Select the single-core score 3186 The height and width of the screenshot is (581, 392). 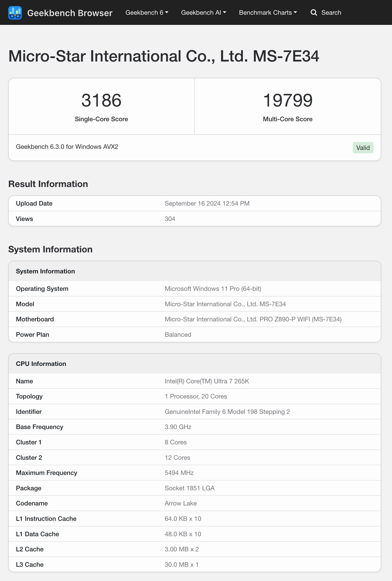coord(101,100)
